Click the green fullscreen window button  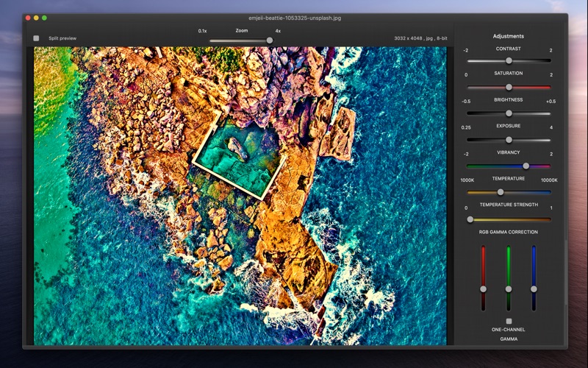44,18
